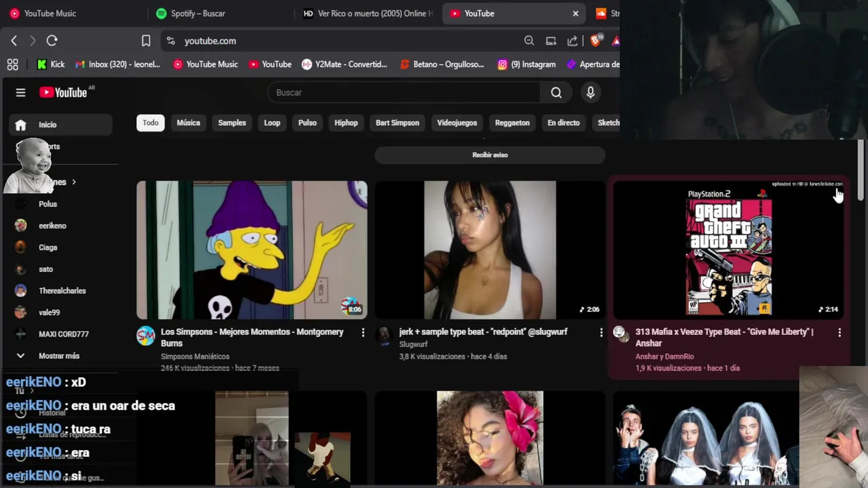Viewport: 868px width, 488px height.
Task: Select the Hiphop filter chip
Action: (x=346, y=123)
